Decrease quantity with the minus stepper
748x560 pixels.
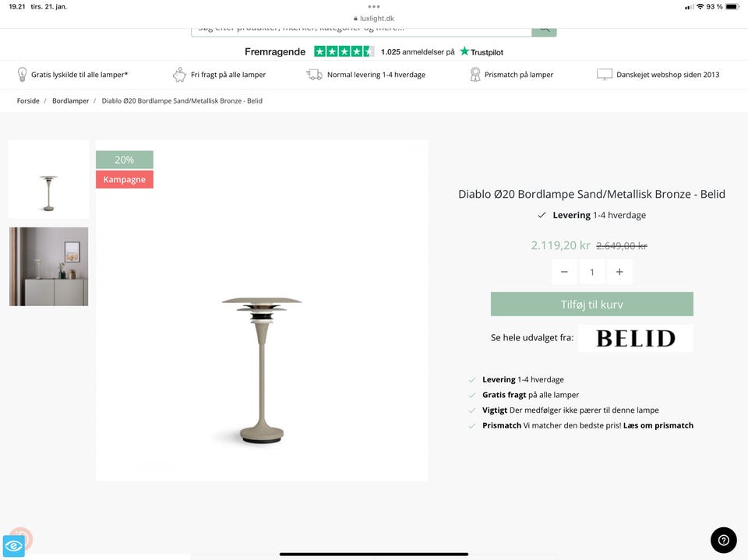coord(564,272)
